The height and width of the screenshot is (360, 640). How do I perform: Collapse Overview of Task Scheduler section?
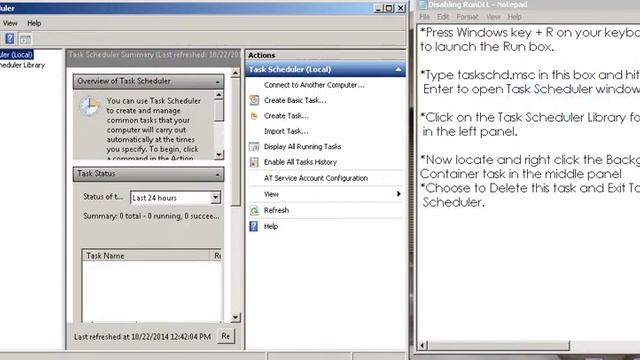217,82
